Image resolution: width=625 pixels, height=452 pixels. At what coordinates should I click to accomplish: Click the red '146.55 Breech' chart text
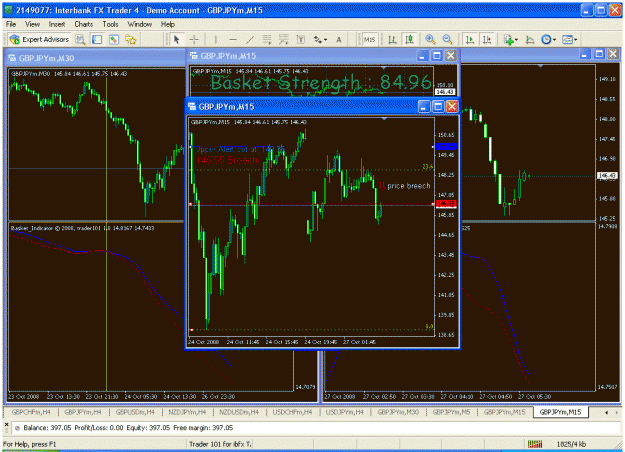click(227, 160)
